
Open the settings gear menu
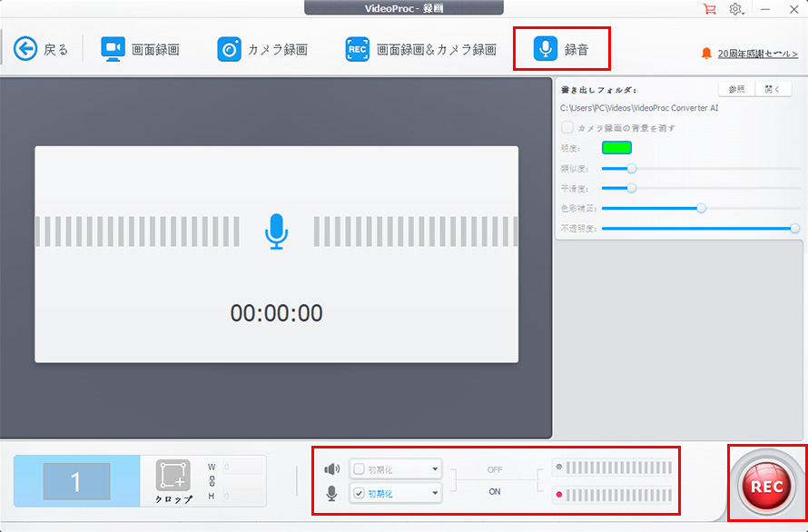pyautogui.click(x=736, y=9)
